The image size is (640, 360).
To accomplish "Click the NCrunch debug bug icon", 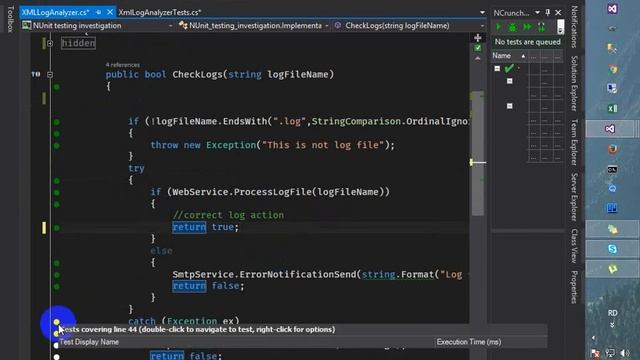I will pyautogui.click(x=513, y=27).
